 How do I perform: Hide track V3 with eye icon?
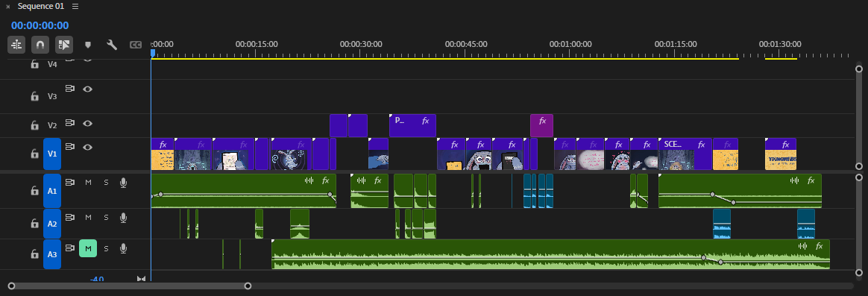pyautogui.click(x=87, y=89)
